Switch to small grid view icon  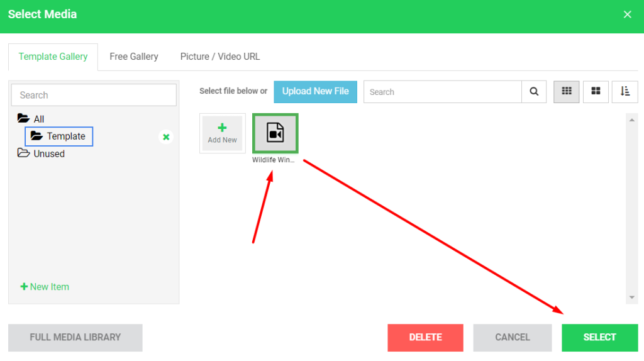coord(566,92)
